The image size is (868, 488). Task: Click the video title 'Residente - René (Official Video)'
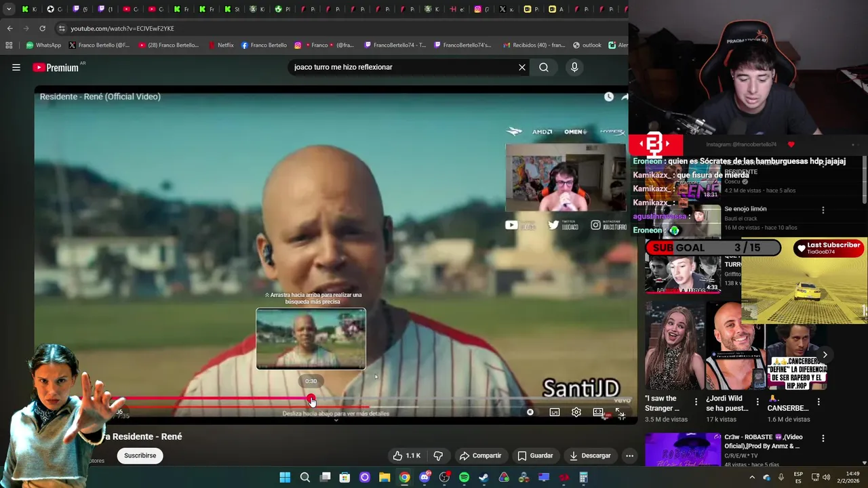[100, 97]
